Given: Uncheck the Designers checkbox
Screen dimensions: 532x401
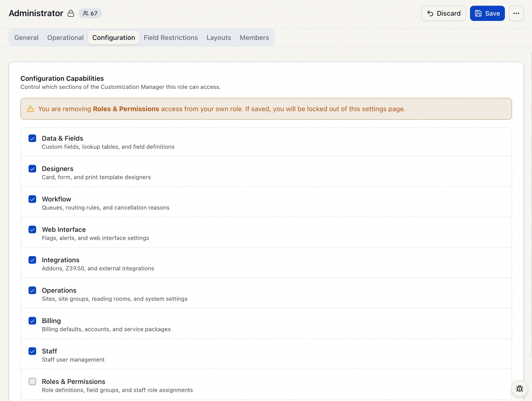Looking at the screenshot, I should (32, 169).
